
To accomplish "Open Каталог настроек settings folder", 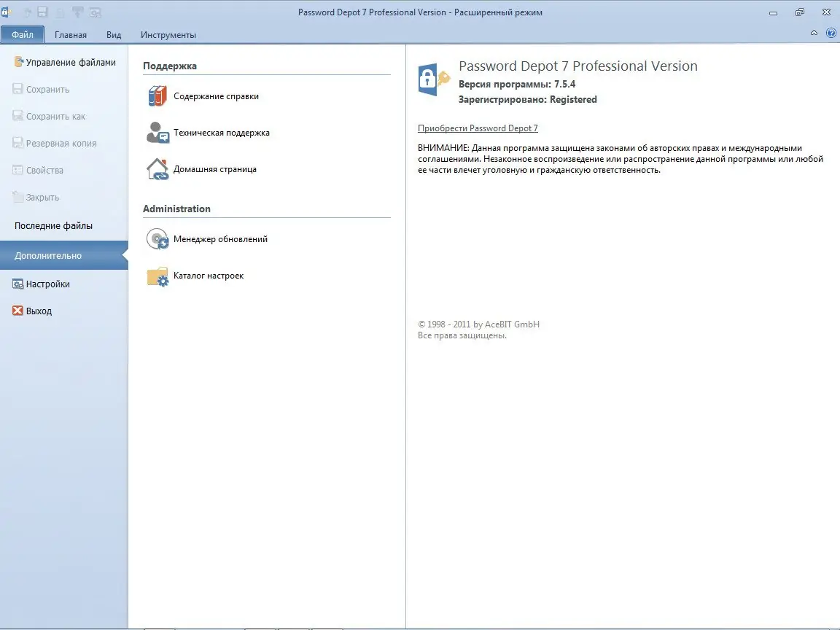I will point(196,276).
